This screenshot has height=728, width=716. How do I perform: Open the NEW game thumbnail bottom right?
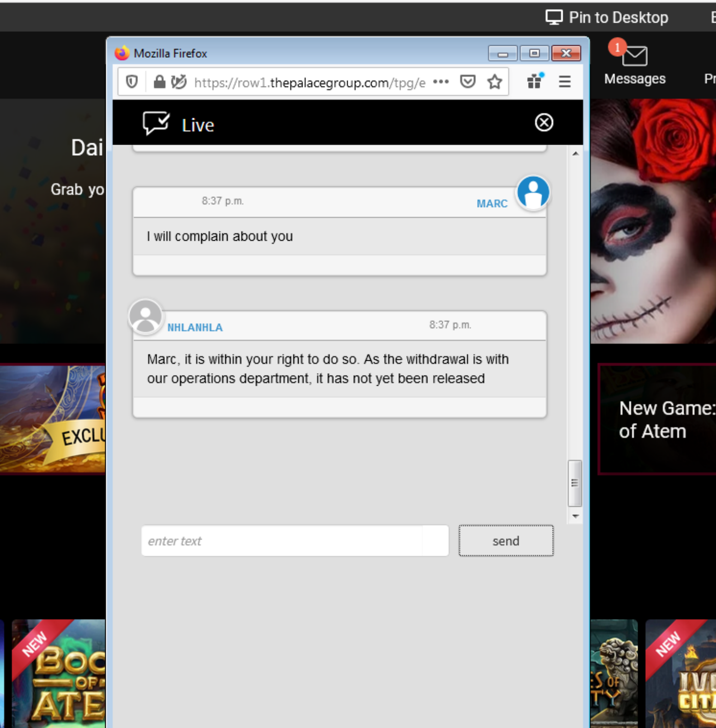point(680,673)
